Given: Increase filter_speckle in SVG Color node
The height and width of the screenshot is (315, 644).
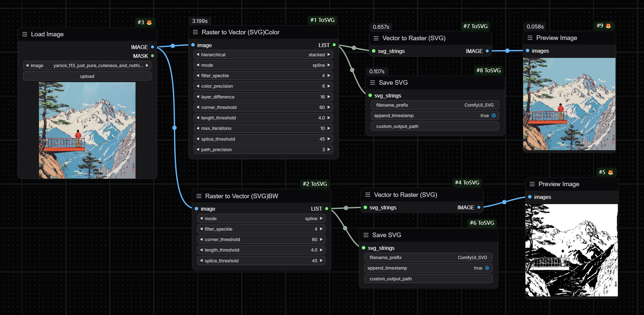Looking at the screenshot, I should pos(329,76).
